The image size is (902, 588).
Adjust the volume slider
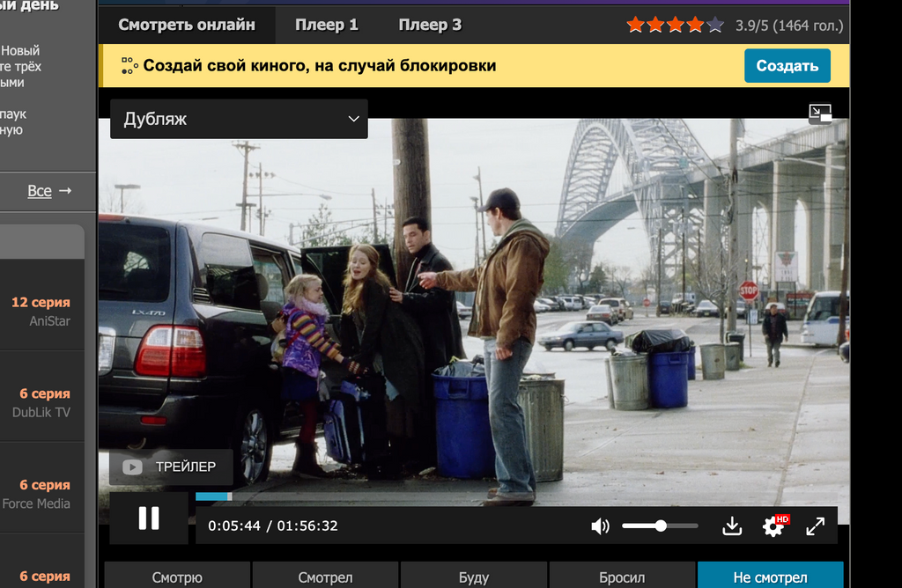660,526
